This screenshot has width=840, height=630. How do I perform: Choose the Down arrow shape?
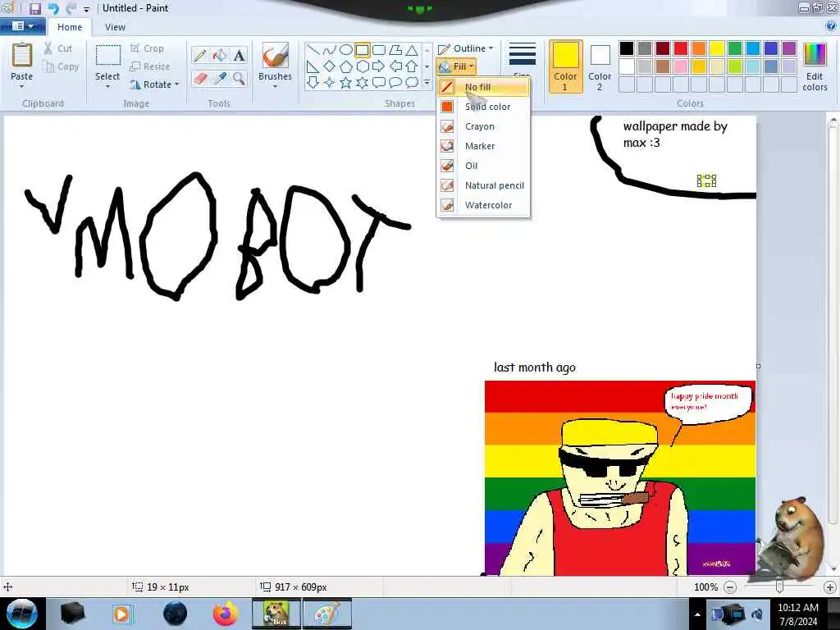[x=313, y=83]
